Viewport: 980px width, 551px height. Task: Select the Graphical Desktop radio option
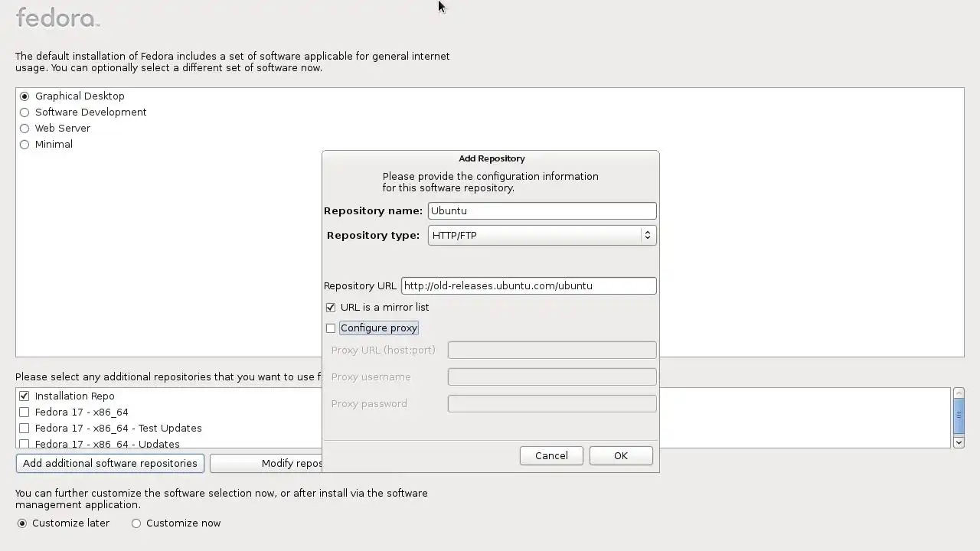coord(24,96)
